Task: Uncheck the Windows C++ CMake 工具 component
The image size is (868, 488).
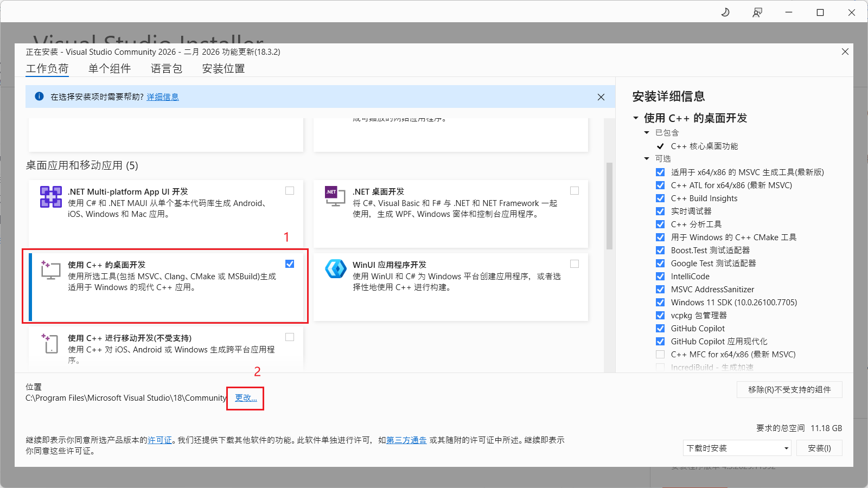Action: click(660, 237)
